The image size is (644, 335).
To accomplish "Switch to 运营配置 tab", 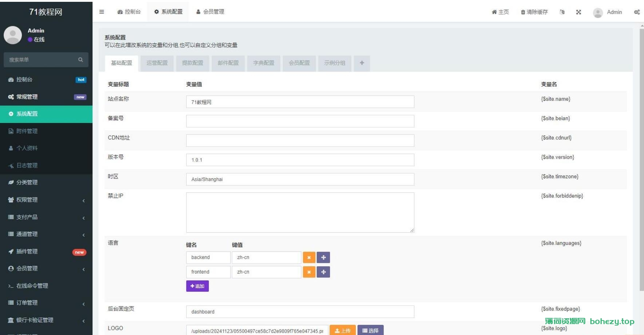I will coord(157,63).
